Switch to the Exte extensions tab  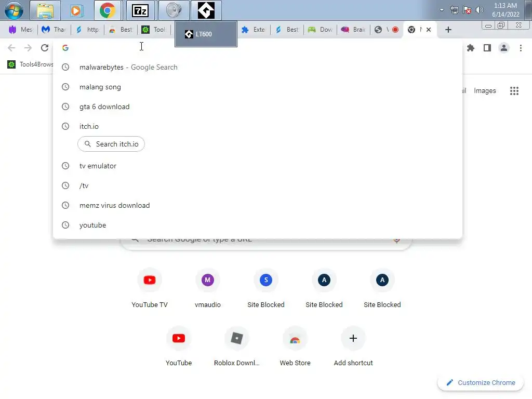coord(253,30)
